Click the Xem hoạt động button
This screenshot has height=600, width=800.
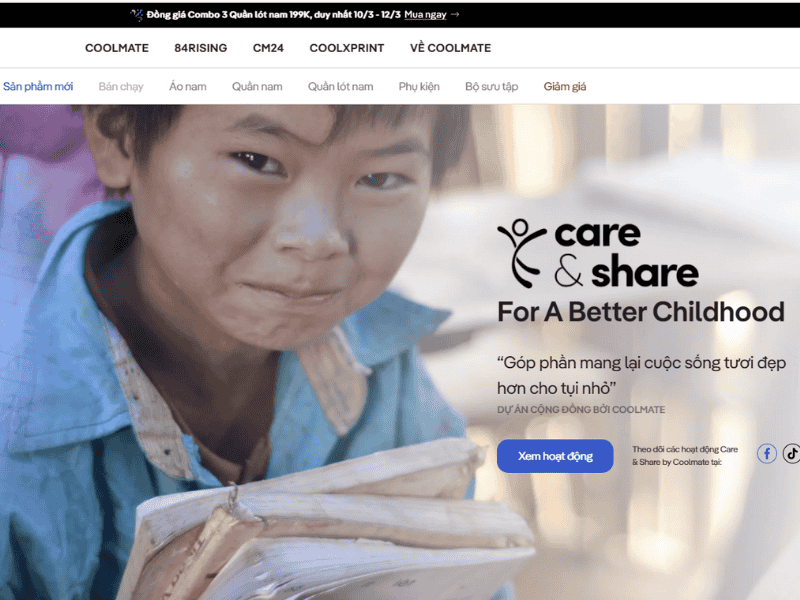coord(555,456)
